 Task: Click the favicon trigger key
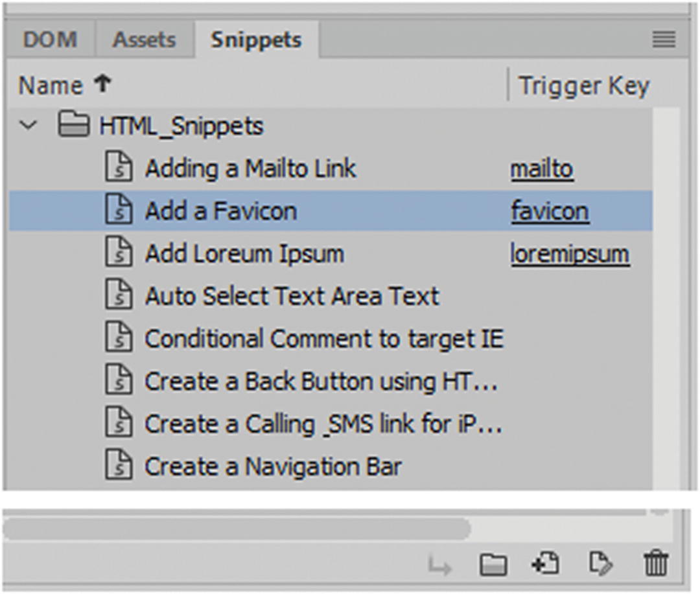(x=550, y=211)
